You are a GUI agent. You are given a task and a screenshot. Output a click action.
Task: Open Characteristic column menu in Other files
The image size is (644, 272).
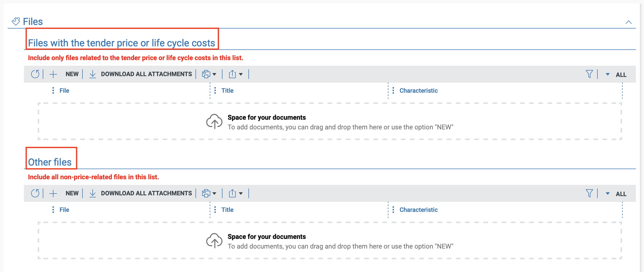393,210
